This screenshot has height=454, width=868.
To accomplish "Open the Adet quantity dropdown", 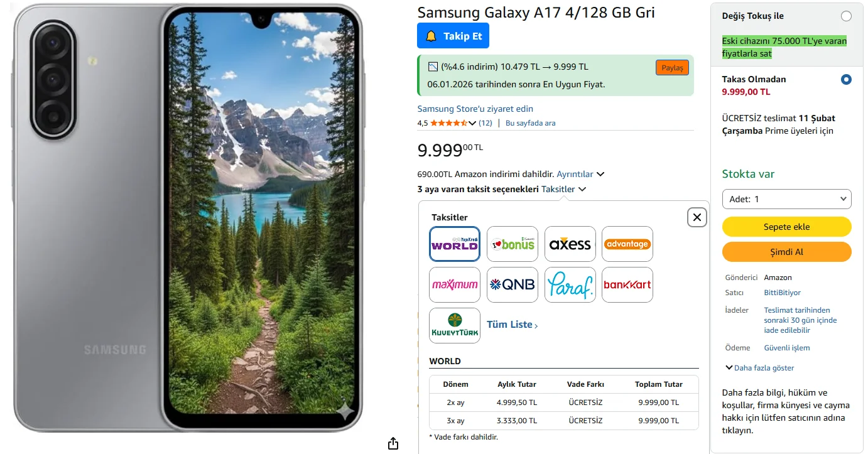I will point(787,199).
